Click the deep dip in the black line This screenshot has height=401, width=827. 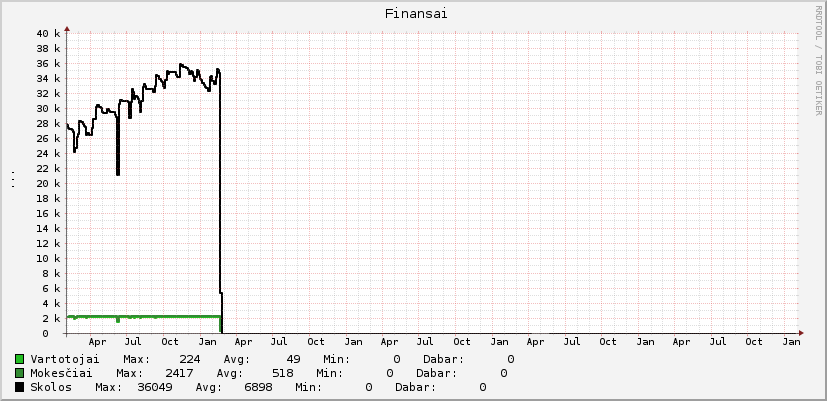tap(118, 172)
